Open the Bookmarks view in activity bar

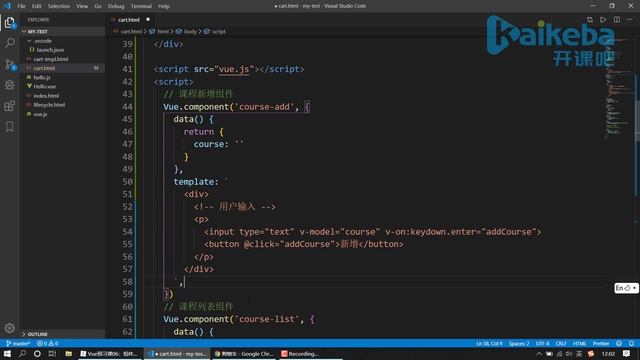click(9, 127)
